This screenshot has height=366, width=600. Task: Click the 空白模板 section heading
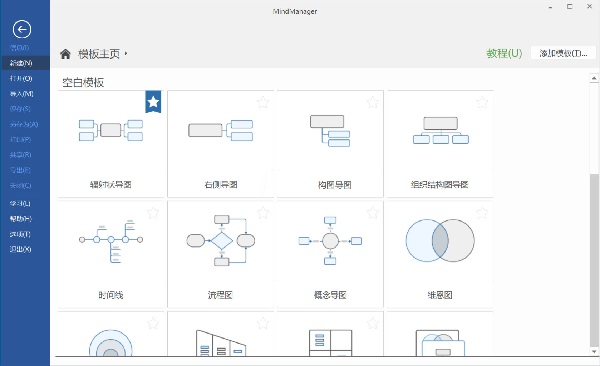tap(83, 82)
